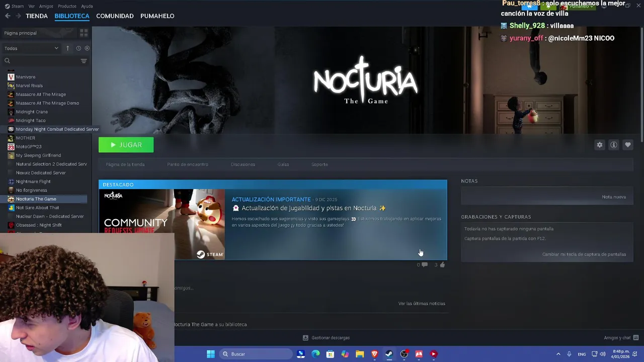
Task: Select MOTHER in game list
Action: tap(26, 138)
